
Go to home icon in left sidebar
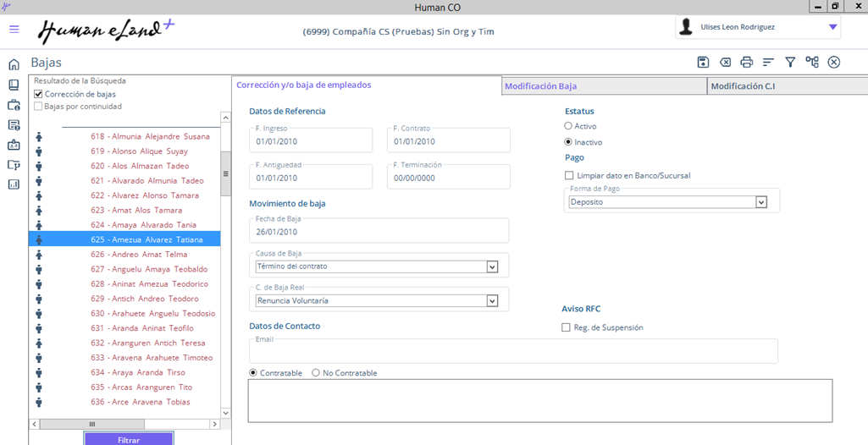pyautogui.click(x=14, y=64)
